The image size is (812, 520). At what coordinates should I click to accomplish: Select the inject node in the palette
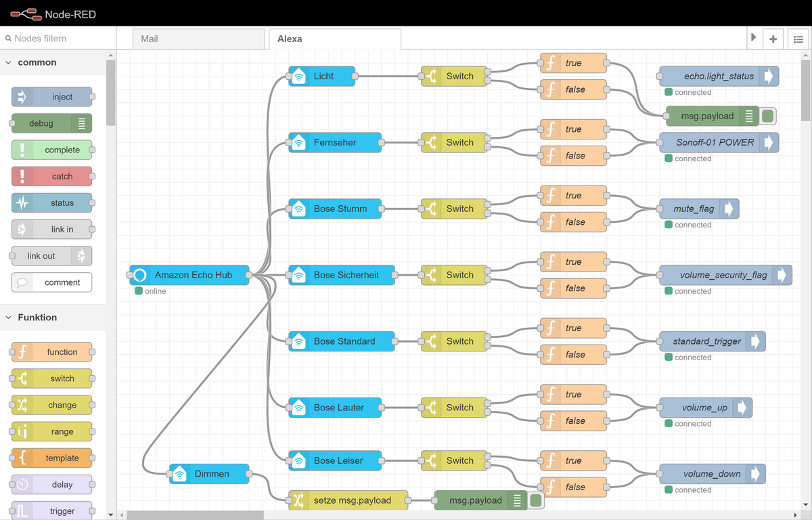coord(52,97)
